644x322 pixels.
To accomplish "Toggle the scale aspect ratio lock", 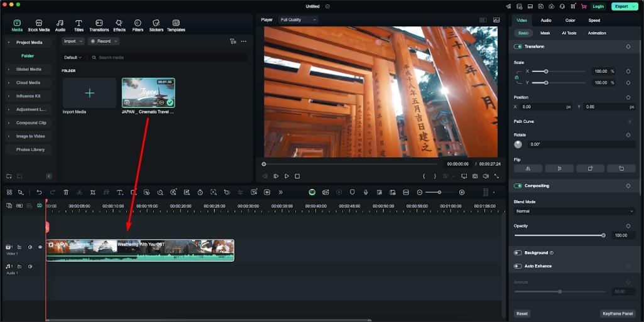I will [516, 77].
